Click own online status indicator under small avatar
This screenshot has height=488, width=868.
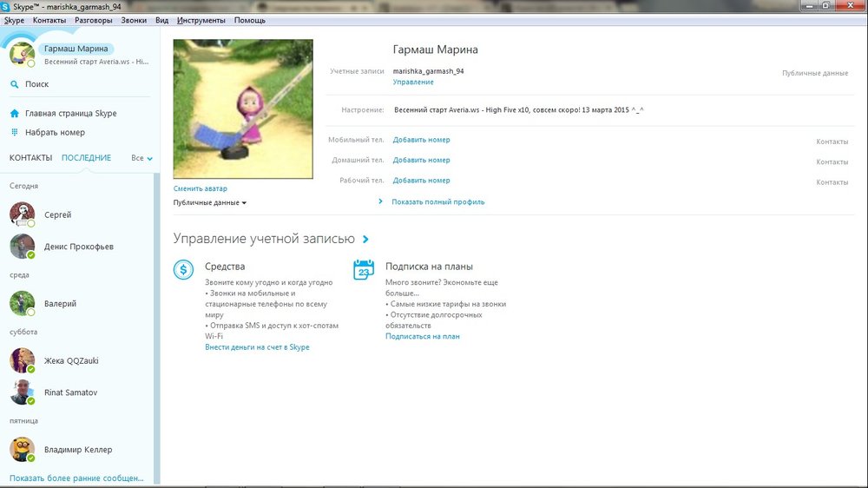[x=31, y=63]
